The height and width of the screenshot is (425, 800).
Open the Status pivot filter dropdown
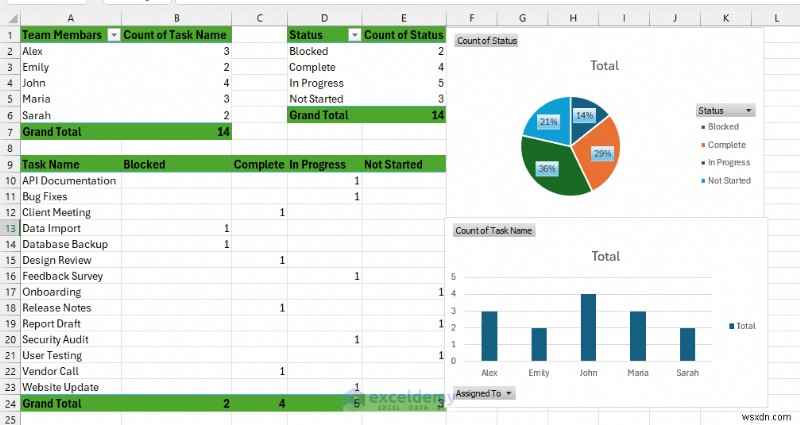click(355, 35)
